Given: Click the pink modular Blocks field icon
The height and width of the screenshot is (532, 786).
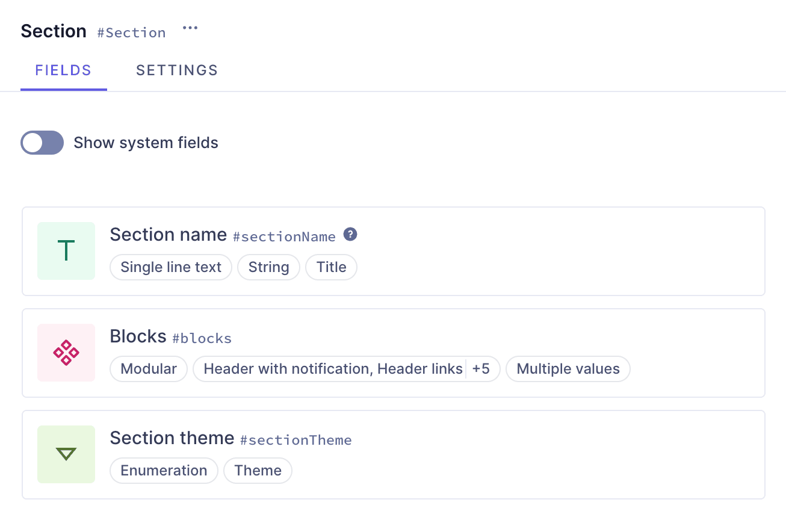Looking at the screenshot, I should click(66, 353).
